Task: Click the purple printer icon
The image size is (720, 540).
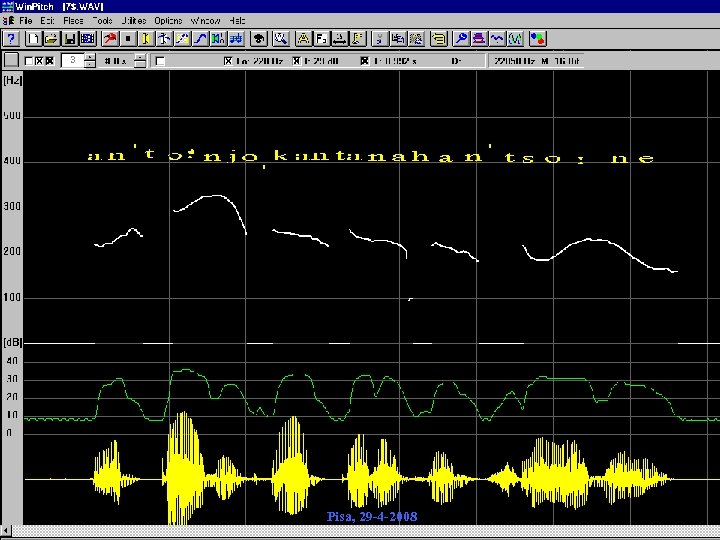Action: 479,39
